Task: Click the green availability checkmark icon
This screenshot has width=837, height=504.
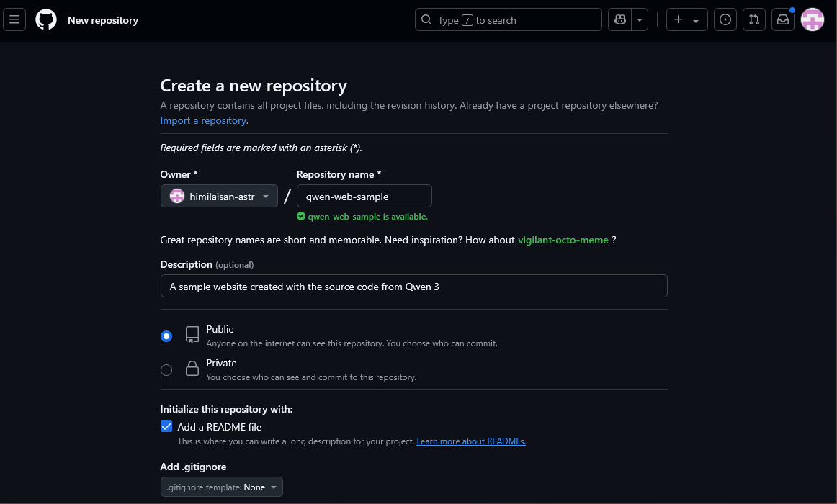Action: (301, 216)
